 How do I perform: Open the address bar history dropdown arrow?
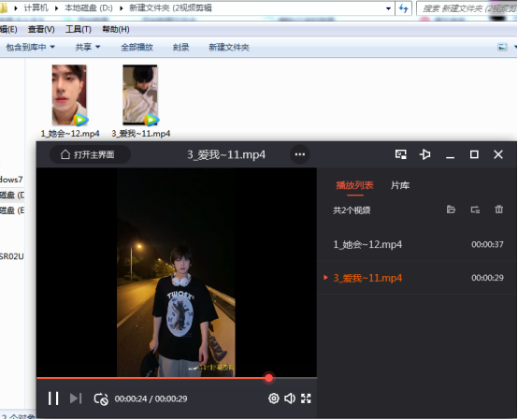(x=389, y=8)
